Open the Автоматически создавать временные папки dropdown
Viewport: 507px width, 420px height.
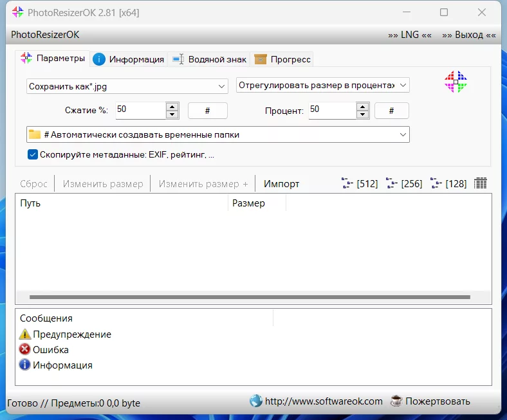218,134
